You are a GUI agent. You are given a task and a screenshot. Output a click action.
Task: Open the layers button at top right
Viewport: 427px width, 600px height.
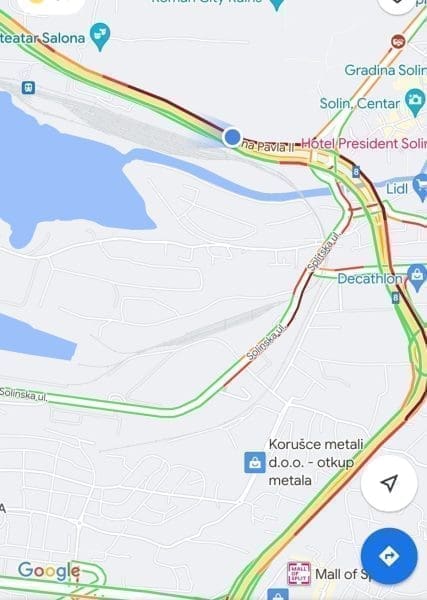point(397,3)
